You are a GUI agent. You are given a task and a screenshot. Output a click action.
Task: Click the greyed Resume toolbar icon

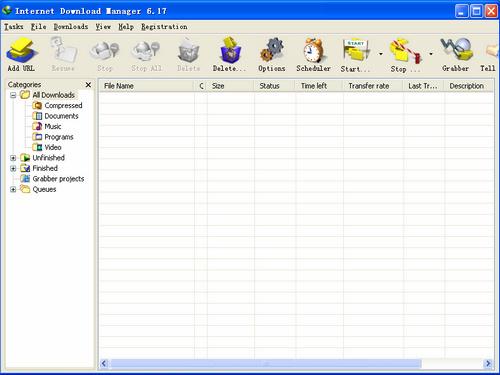pyautogui.click(x=63, y=51)
